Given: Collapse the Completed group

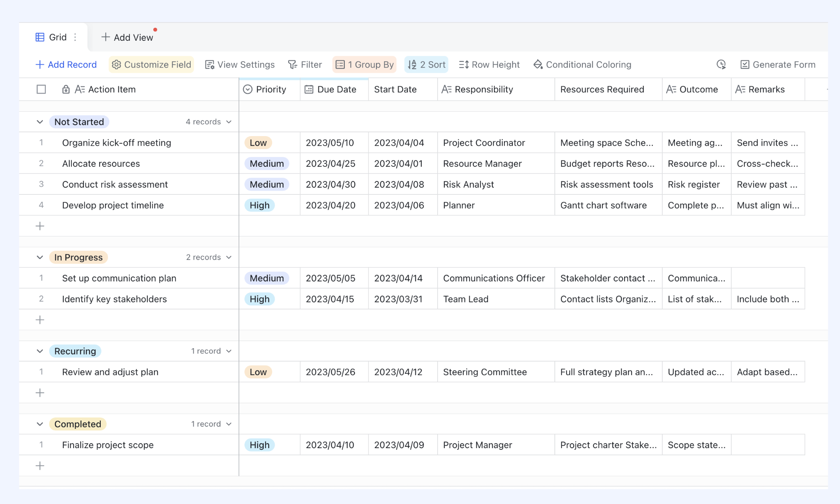Looking at the screenshot, I should [40, 424].
